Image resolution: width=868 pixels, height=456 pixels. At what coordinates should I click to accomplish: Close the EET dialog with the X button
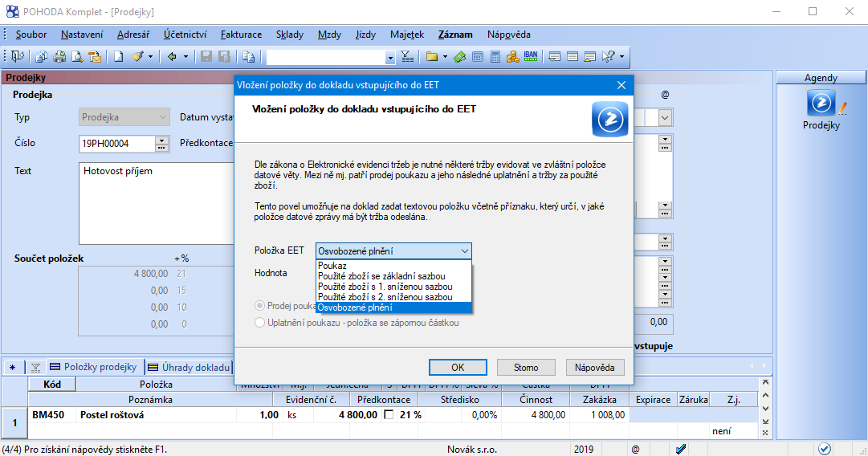coord(621,84)
